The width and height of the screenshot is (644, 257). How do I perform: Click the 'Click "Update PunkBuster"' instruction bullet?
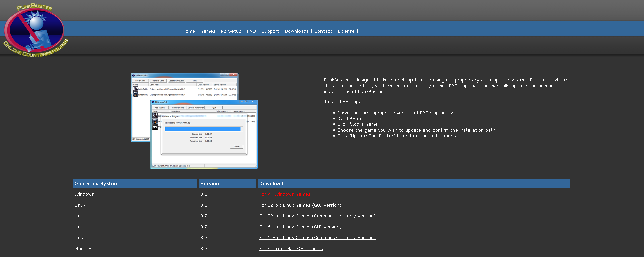(397, 136)
